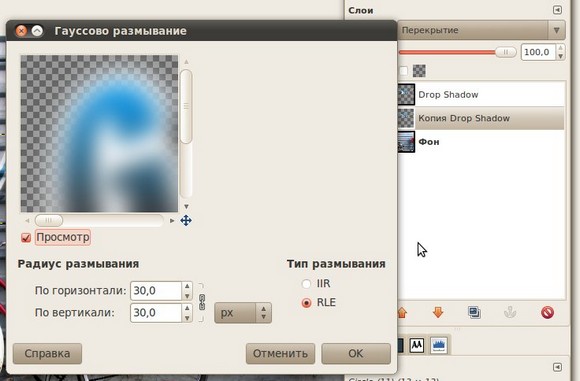Click the По вертикали radius field
Image resolution: width=580 pixels, height=381 pixels.
point(156,313)
